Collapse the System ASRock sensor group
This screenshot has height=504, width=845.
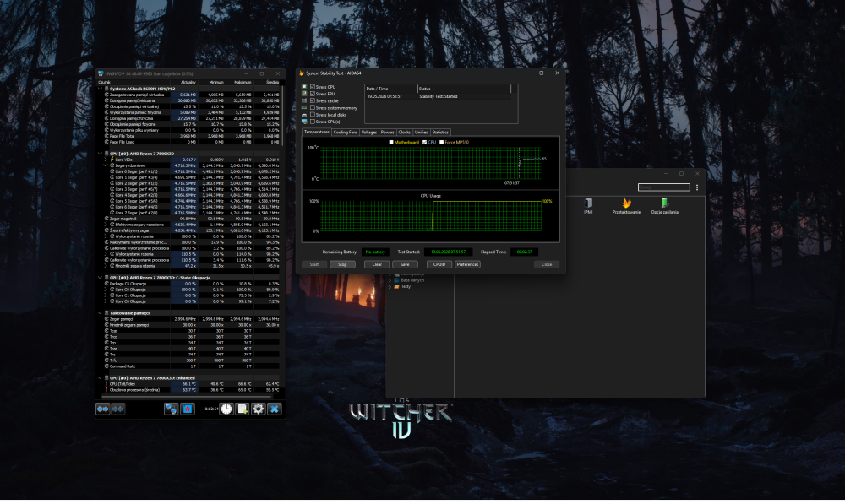tap(101, 89)
